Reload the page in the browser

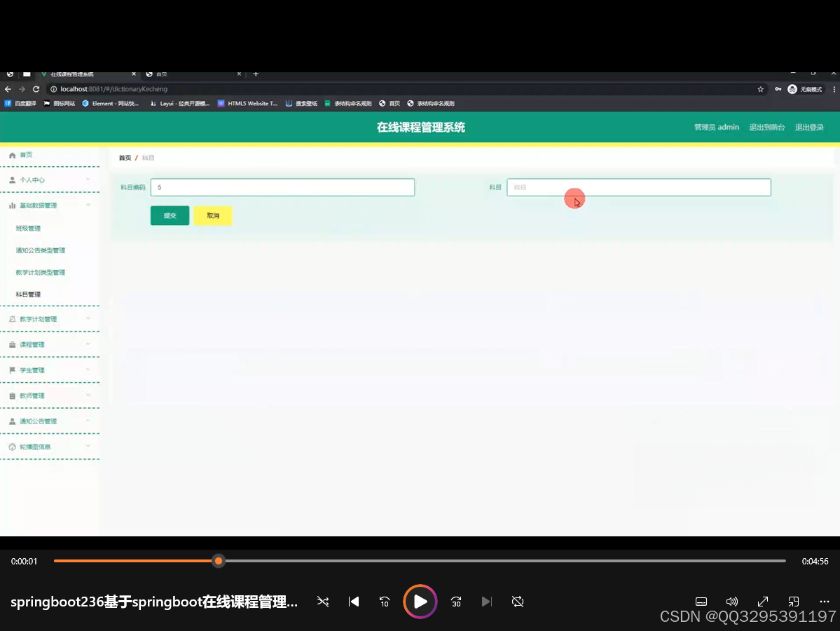pos(36,89)
